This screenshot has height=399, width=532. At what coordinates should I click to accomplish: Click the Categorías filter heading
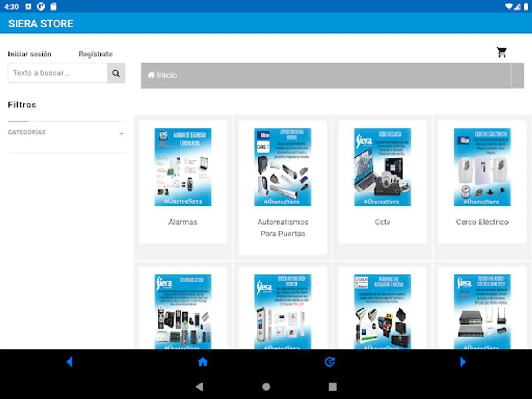27,133
